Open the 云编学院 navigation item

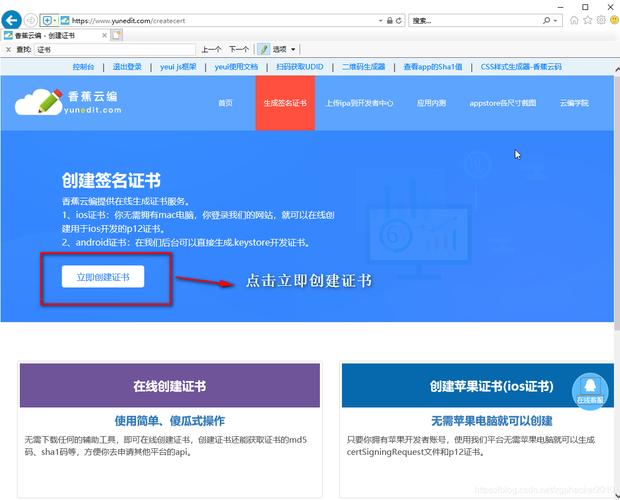[574, 103]
